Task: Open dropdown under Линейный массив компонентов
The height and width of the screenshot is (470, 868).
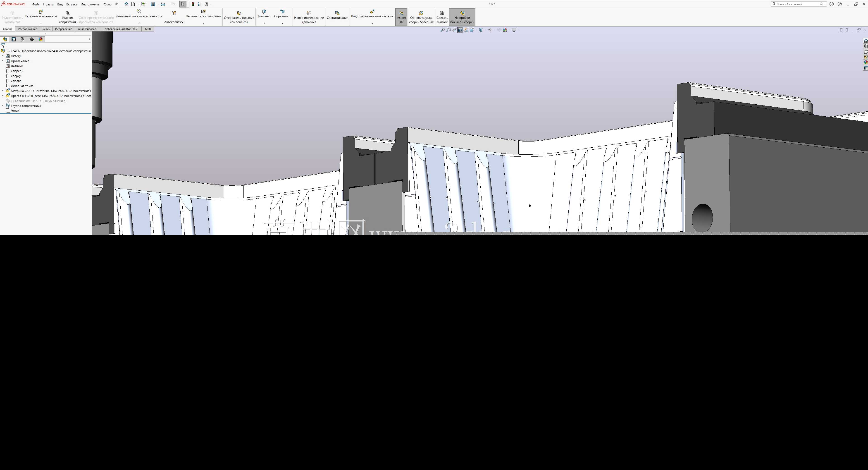Action: click(x=139, y=23)
